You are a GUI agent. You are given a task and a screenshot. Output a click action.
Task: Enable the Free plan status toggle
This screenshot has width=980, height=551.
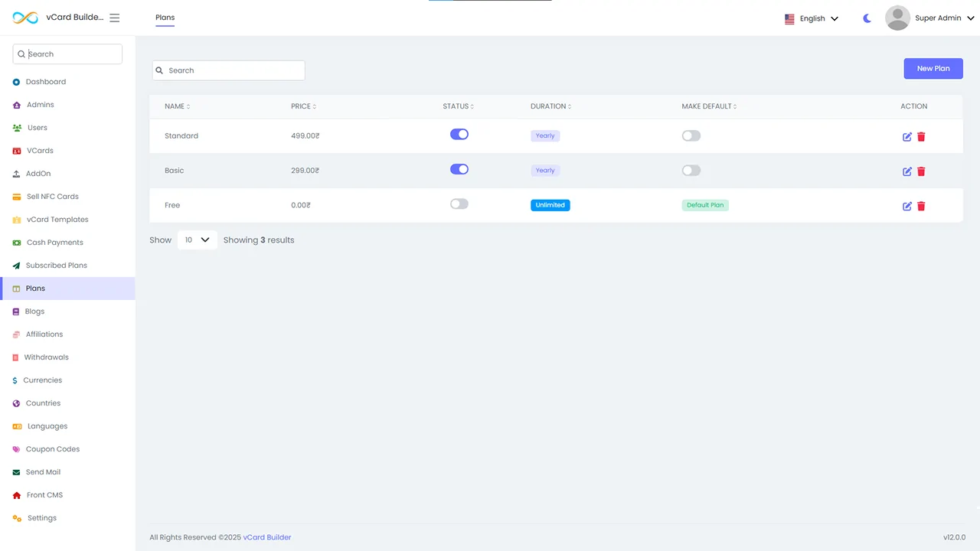tap(459, 204)
